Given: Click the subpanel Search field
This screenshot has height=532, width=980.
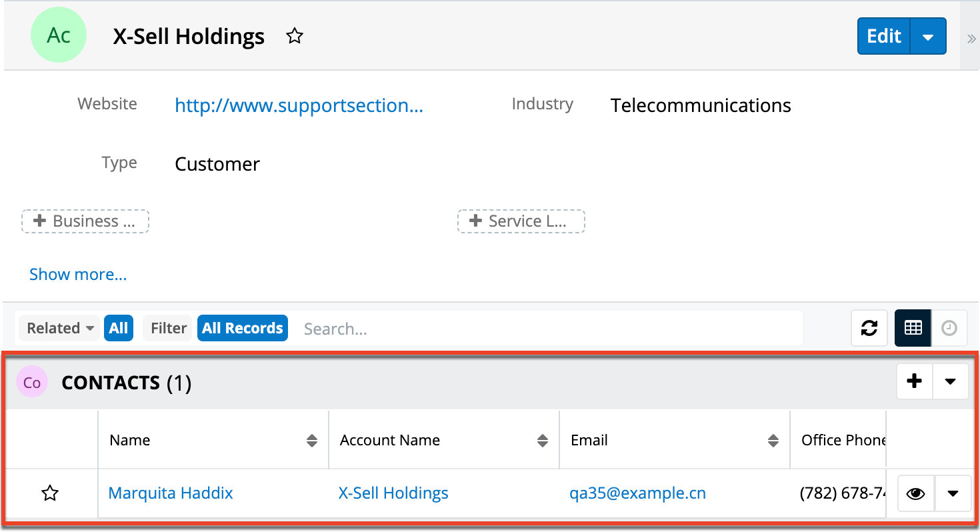Looking at the screenshot, I should click(x=547, y=328).
